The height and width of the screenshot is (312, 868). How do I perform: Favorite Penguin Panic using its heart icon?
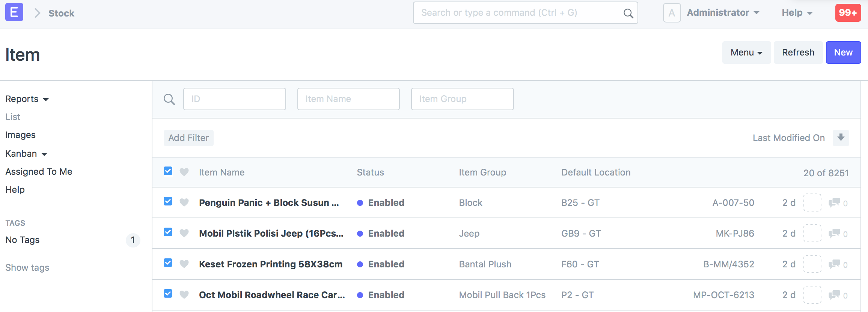coord(184,202)
